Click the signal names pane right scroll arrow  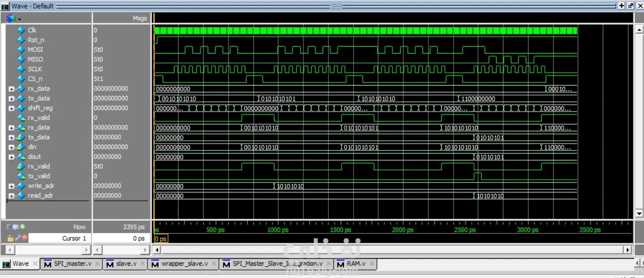pyautogui.click(x=86, y=250)
